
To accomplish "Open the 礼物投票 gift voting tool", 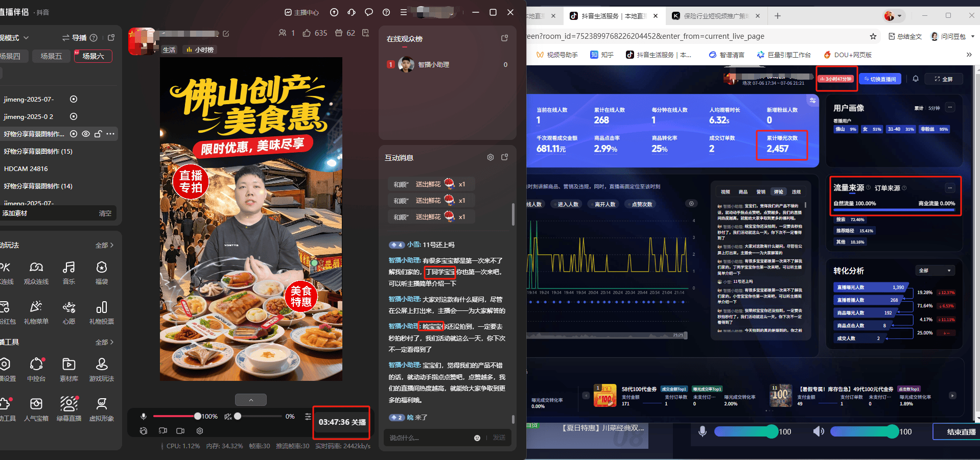I will [102, 312].
